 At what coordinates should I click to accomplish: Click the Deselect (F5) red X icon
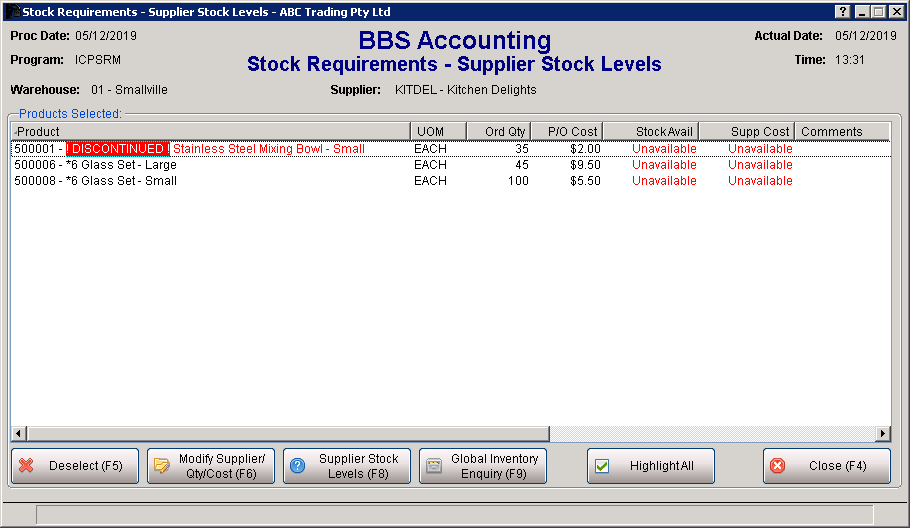[x=27, y=466]
